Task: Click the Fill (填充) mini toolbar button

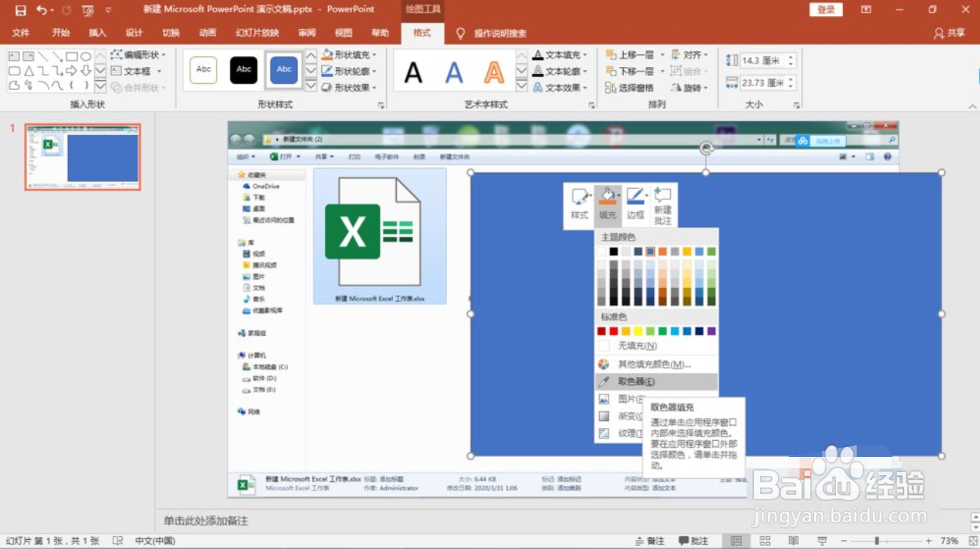Action: point(608,205)
